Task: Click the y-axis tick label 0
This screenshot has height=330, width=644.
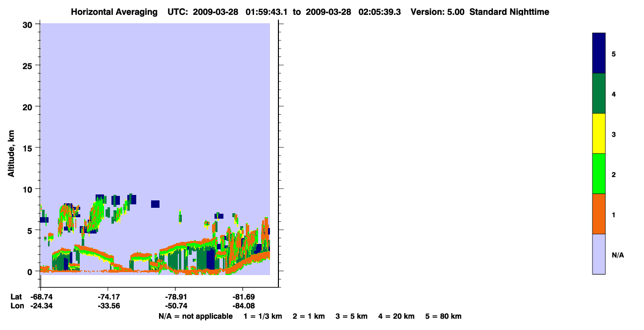Action: coord(30,272)
